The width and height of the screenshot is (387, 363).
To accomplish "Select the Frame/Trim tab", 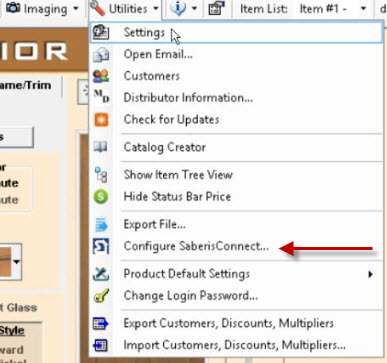I will pyautogui.click(x=26, y=85).
